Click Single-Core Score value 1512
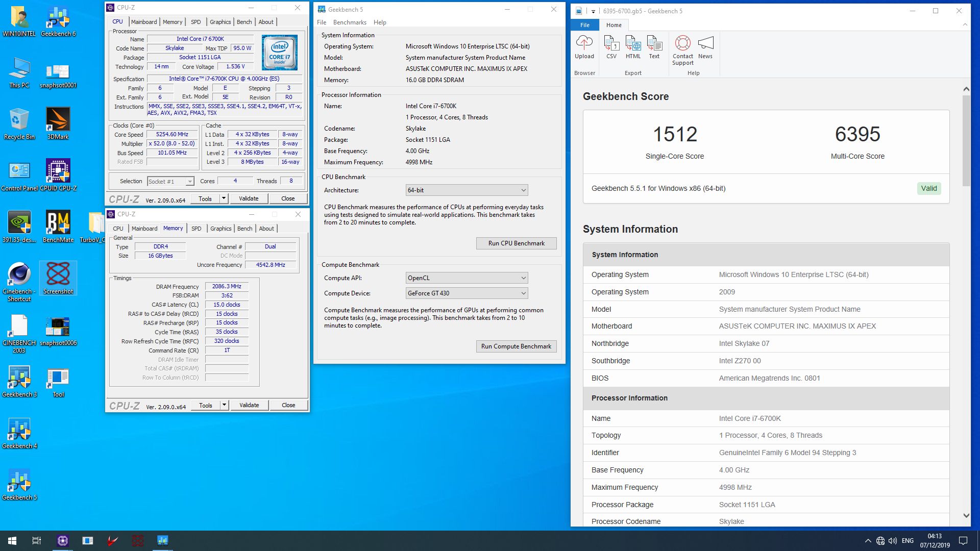980x551 pixels. pyautogui.click(x=675, y=134)
